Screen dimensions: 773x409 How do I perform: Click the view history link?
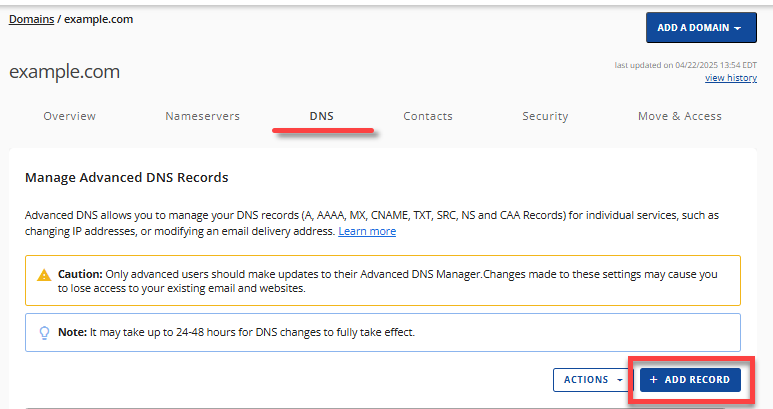[x=731, y=78]
